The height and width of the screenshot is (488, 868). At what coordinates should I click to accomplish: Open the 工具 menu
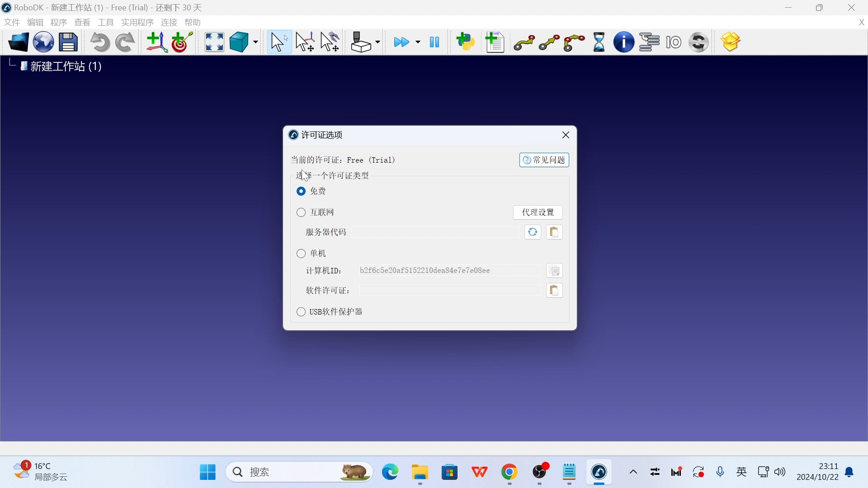point(105,22)
